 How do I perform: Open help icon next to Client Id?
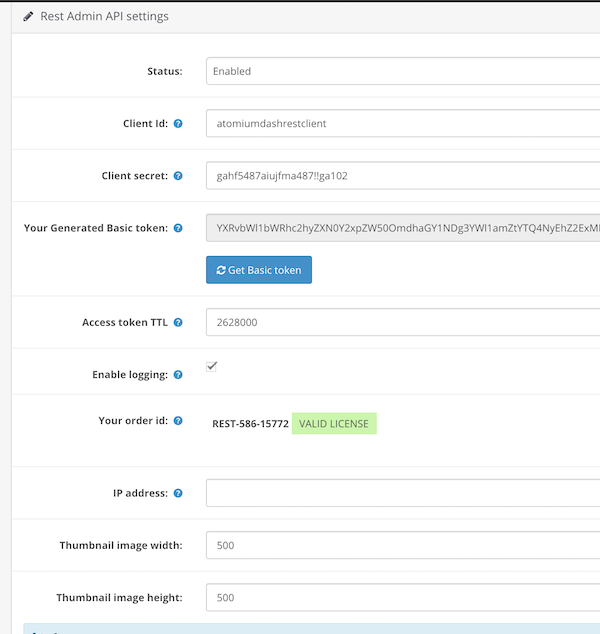pyautogui.click(x=178, y=124)
